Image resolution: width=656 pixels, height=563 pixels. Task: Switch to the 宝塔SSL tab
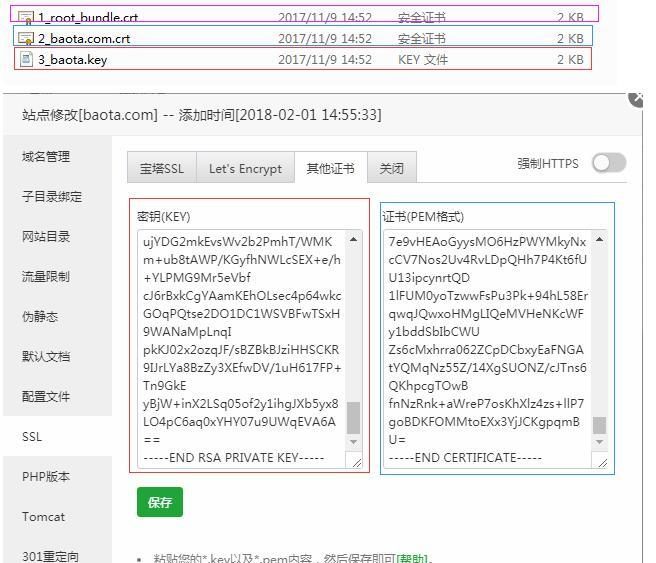(x=162, y=168)
